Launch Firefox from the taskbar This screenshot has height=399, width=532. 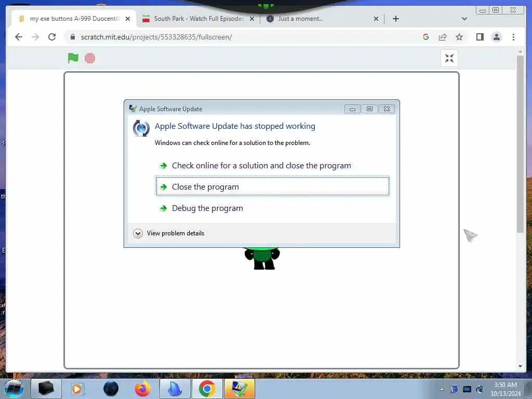pos(143,389)
